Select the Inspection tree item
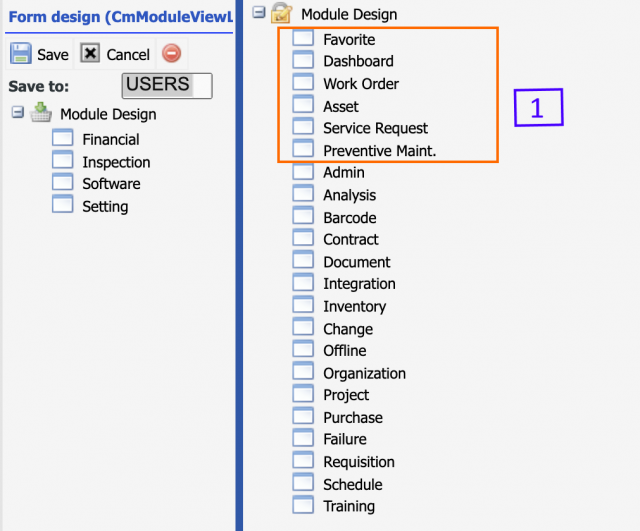Viewport: 640px width, 531px height. (116, 162)
